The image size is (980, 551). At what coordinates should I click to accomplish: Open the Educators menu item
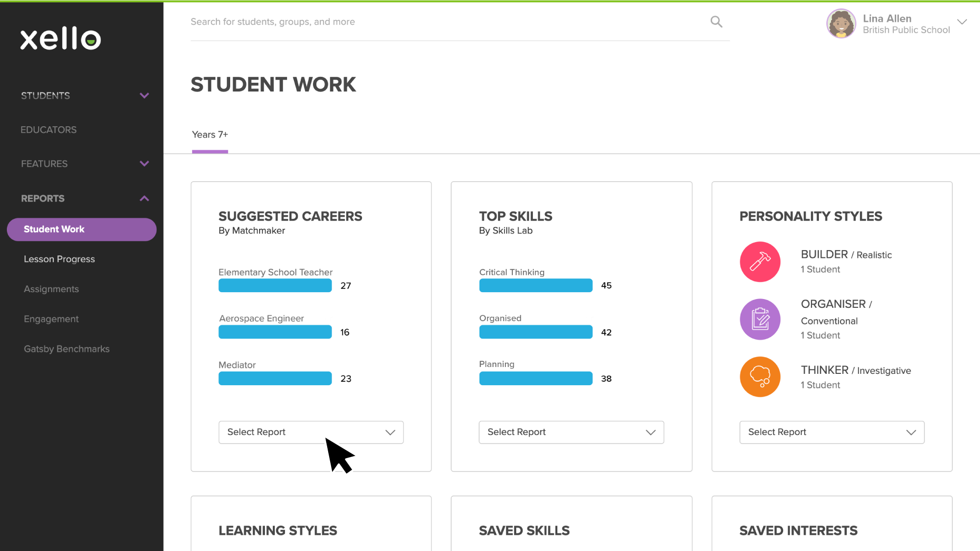(x=48, y=129)
